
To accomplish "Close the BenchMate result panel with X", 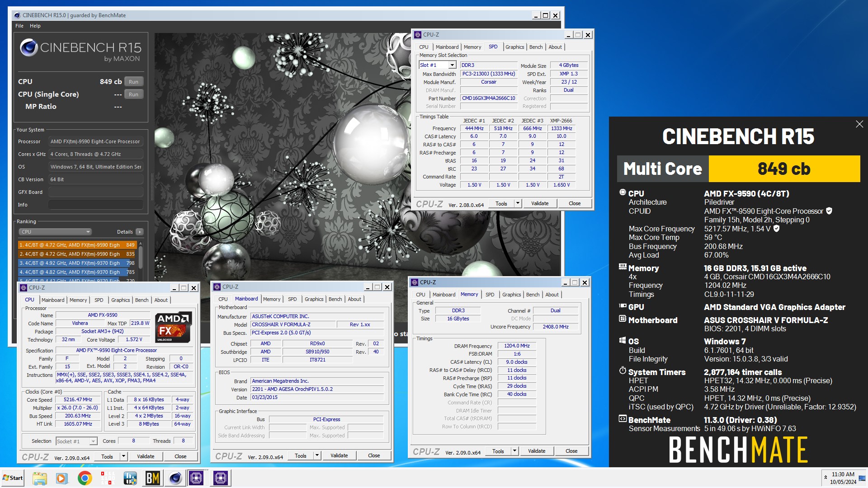I will pos(859,124).
